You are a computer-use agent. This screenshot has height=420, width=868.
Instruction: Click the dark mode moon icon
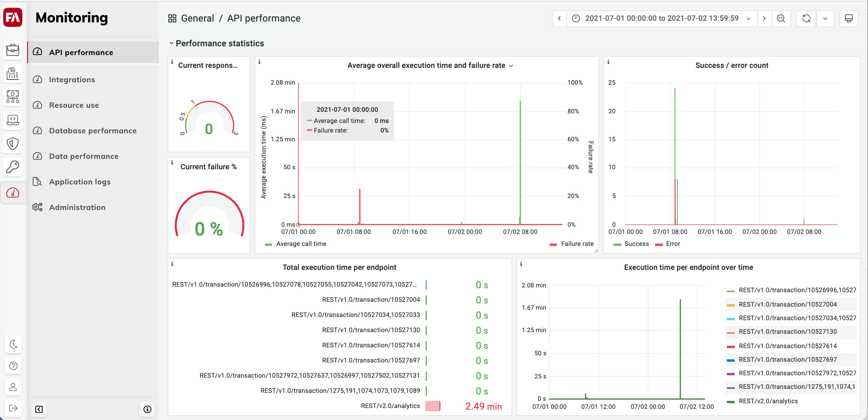tap(13, 344)
